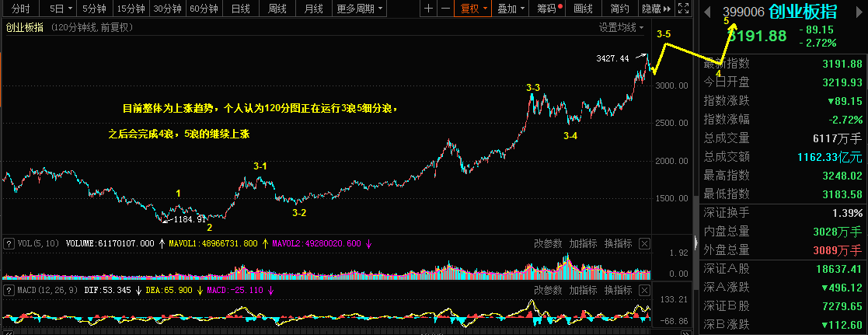Click 创业板指 chart title
Screen dimensions: 868x335
[25, 27]
